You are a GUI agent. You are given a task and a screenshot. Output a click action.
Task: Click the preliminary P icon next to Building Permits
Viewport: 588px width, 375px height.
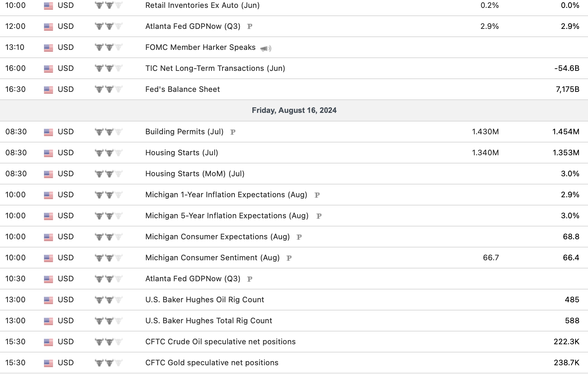click(233, 132)
